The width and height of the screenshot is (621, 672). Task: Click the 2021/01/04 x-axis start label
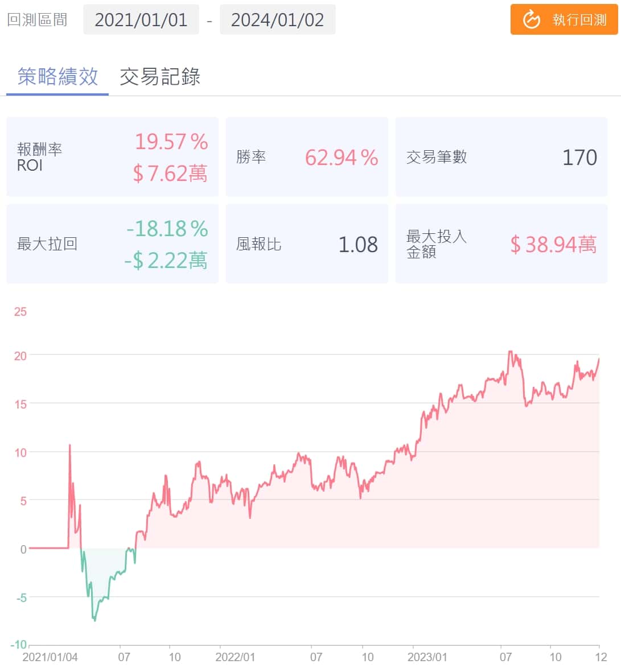tap(50, 657)
